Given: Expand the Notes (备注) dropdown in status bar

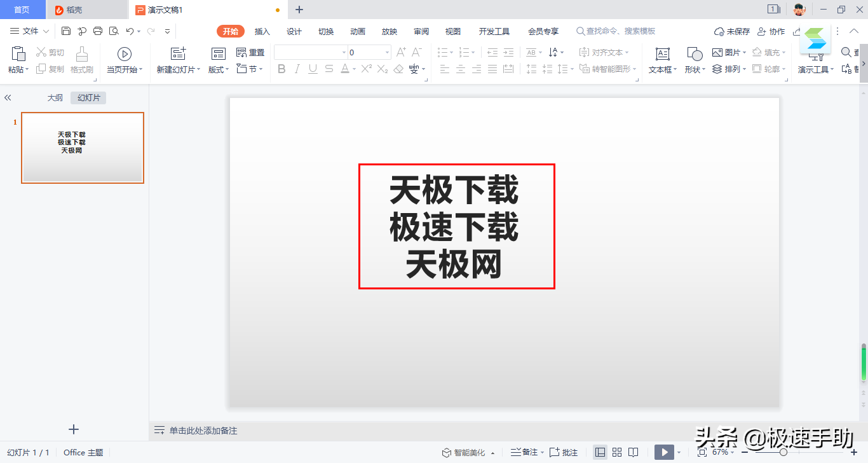Looking at the screenshot, I should (542, 452).
